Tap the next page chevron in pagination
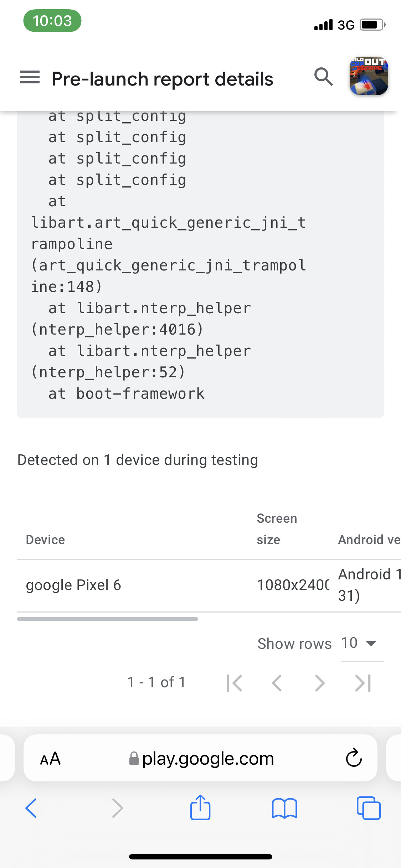This screenshot has height=868, width=401. click(x=319, y=683)
